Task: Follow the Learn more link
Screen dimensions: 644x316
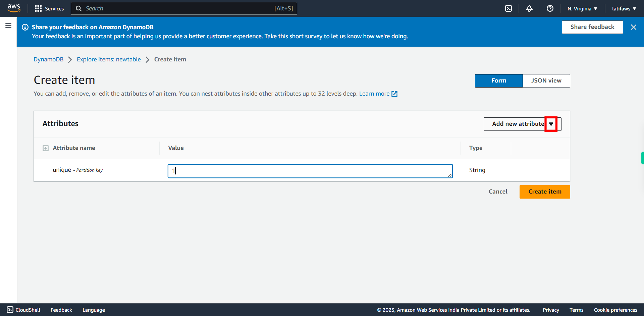Action: coord(374,94)
